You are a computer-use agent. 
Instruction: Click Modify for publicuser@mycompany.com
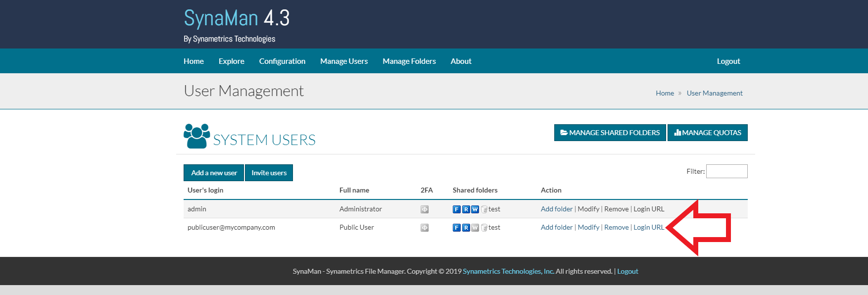click(x=588, y=227)
